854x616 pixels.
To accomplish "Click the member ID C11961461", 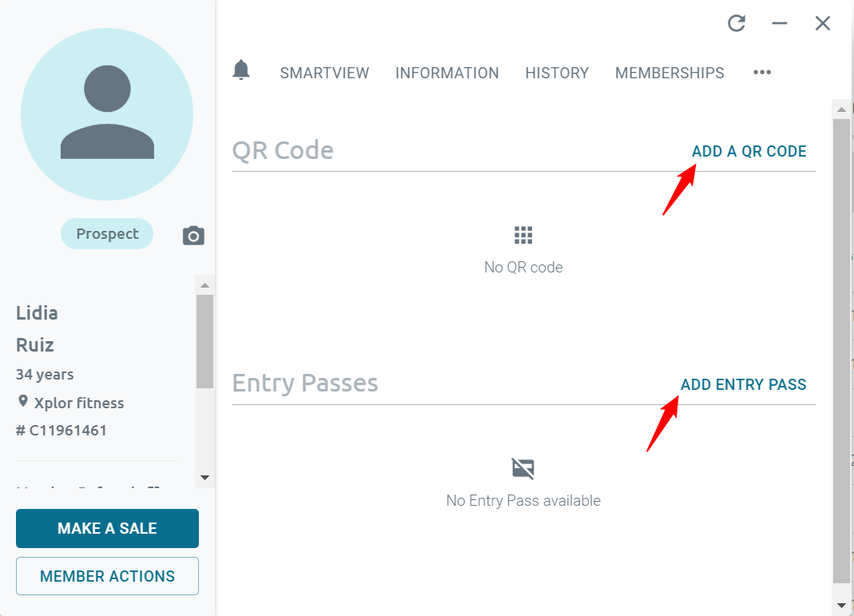I will coord(68,430).
